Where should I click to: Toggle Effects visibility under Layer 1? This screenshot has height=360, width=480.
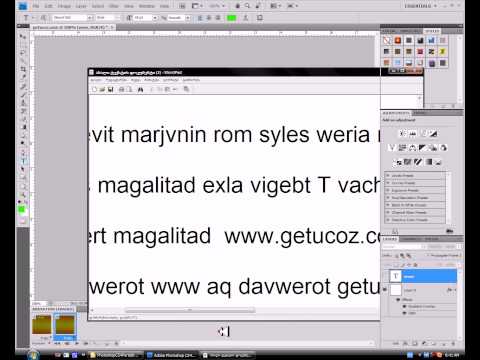tap(398, 300)
